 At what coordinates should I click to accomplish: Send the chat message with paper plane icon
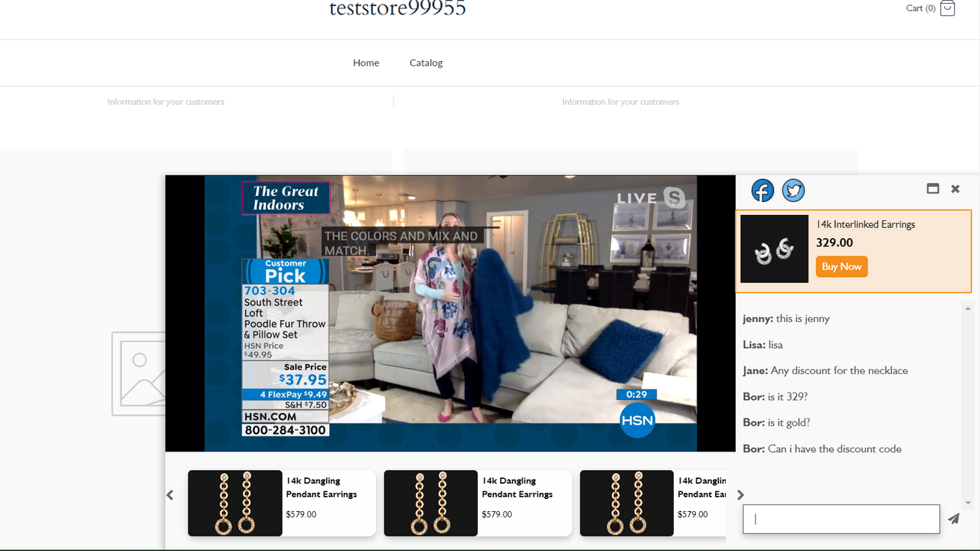[953, 519]
